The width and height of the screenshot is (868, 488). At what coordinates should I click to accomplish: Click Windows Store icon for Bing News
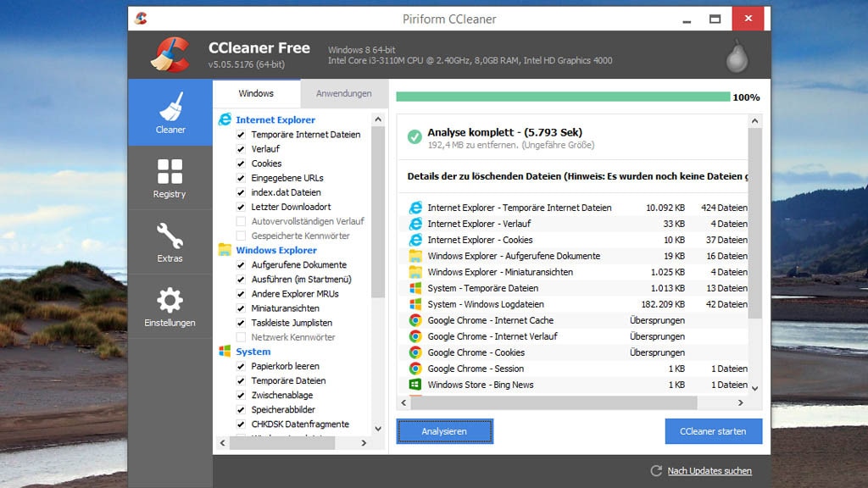(x=415, y=384)
